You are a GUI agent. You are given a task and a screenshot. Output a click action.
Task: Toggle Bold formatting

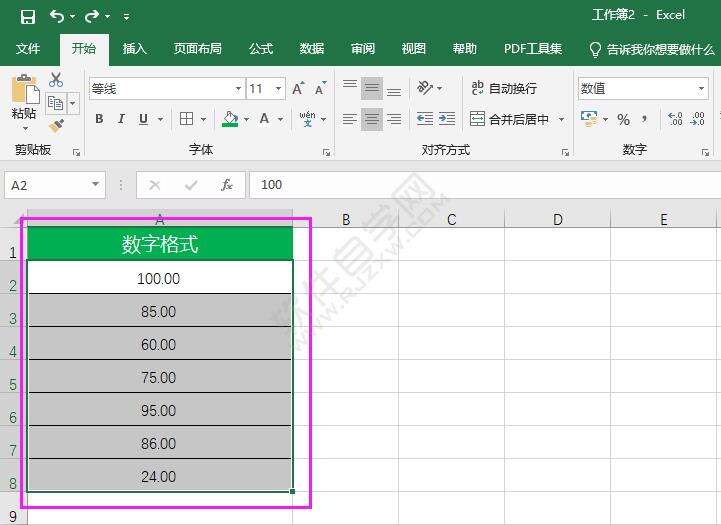pos(99,119)
